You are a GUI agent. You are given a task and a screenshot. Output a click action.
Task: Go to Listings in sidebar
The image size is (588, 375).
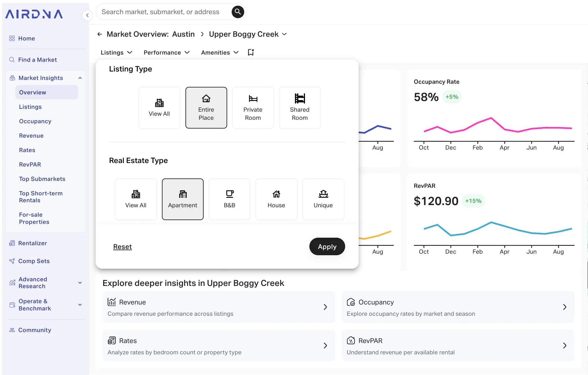coord(30,107)
